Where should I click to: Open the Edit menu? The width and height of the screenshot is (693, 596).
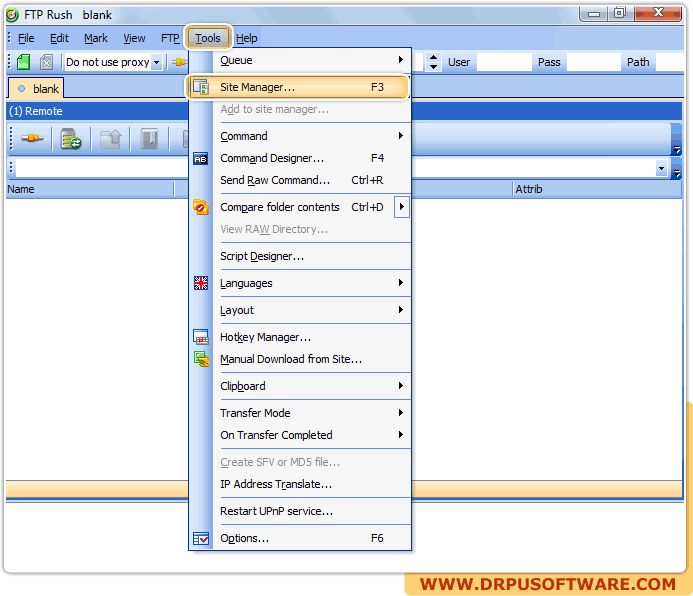click(x=59, y=38)
